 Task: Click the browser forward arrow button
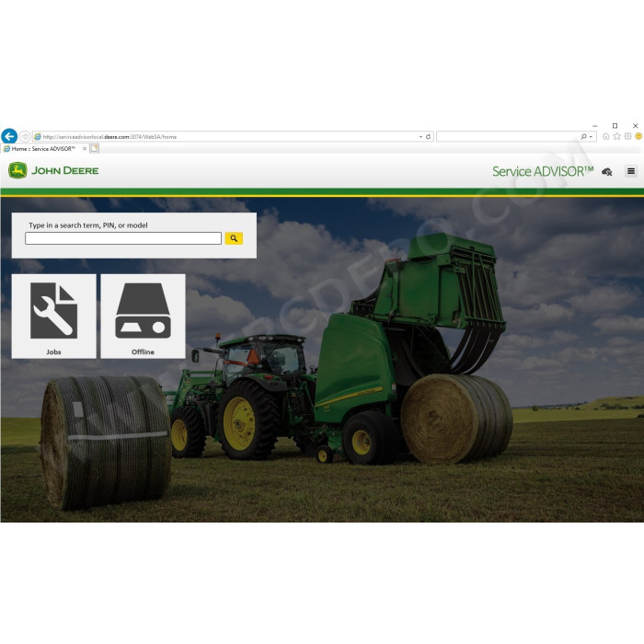(x=25, y=136)
